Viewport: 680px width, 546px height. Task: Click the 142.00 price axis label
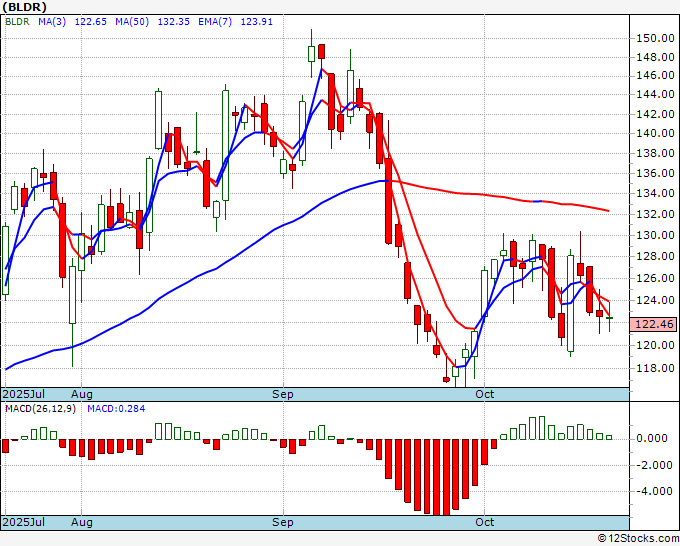point(655,114)
